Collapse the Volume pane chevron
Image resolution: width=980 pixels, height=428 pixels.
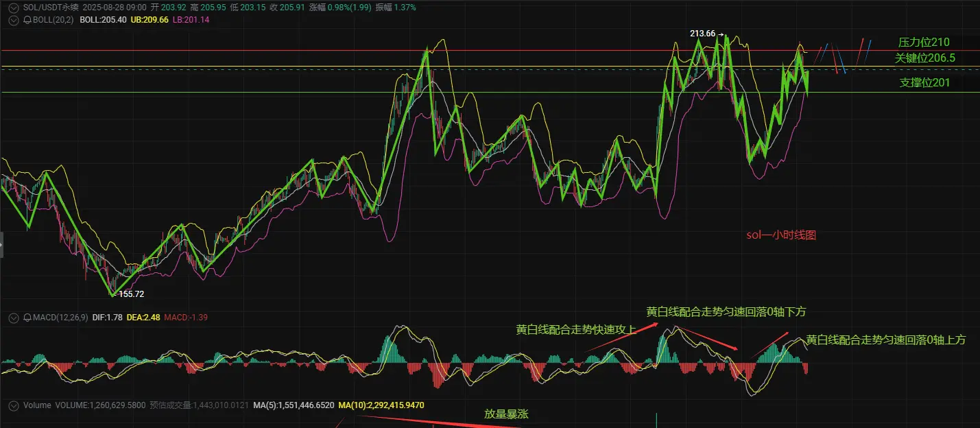click(x=13, y=405)
